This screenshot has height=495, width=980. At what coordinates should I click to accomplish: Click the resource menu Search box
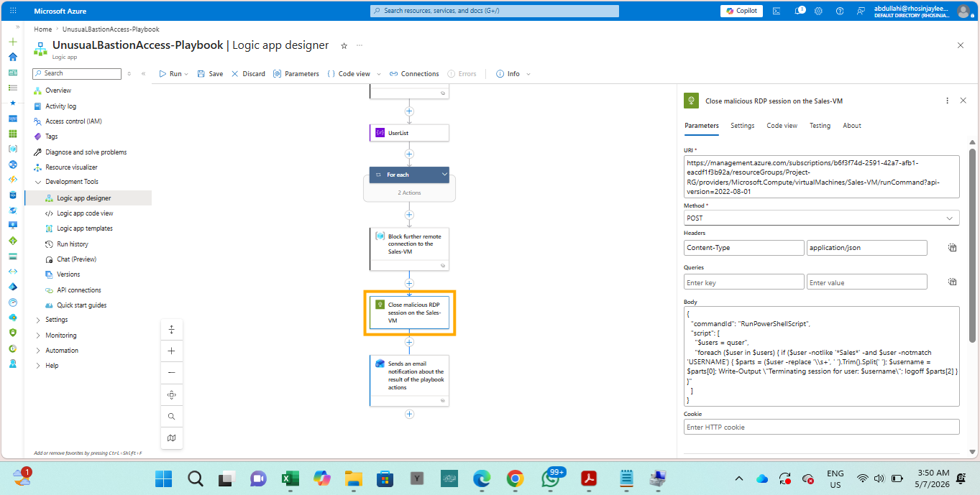pyautogui.click(x=77, y=73)
